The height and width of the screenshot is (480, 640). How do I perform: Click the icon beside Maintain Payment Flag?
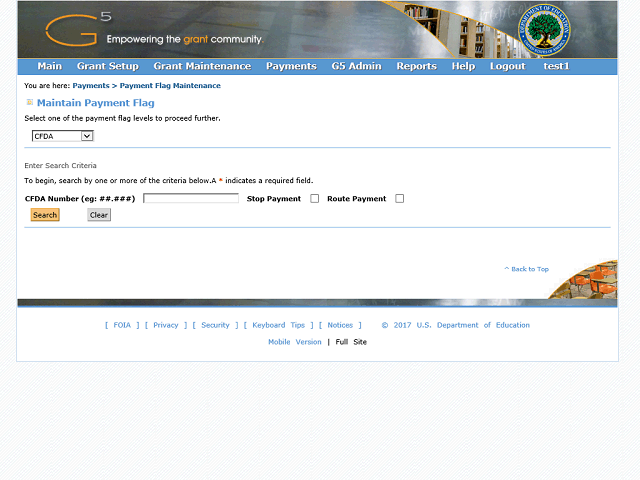pyautogui.click(x=30, y=102)
